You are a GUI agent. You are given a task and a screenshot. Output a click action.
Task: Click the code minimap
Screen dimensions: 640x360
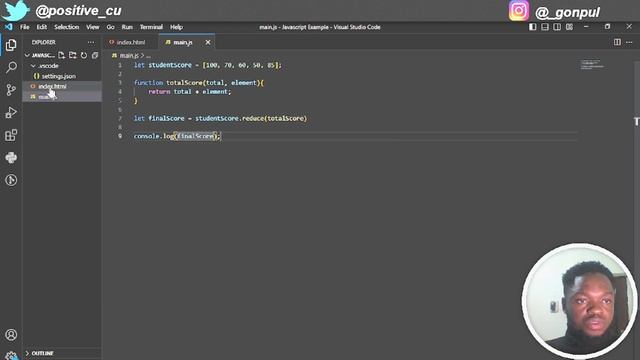(592, 64)
